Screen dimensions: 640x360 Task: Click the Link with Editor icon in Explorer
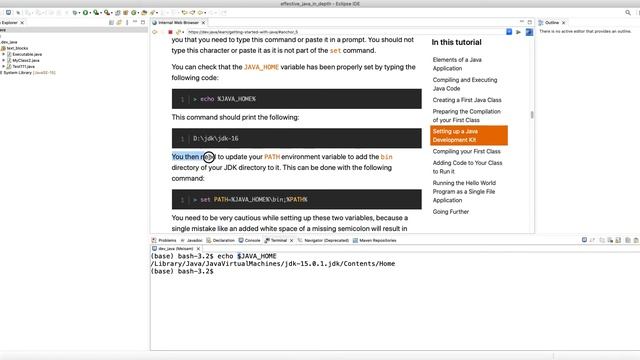(119, 22)
